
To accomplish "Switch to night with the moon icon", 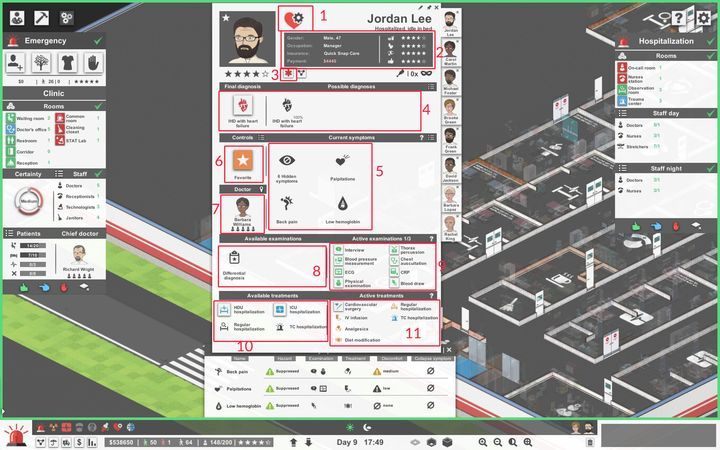I will (367, 428).
